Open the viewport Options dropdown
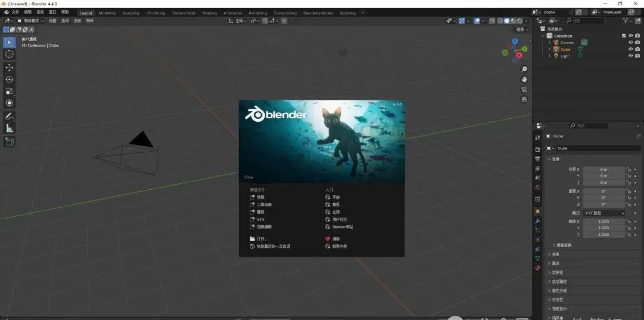This screenshot has height=320, width=644. (522, 30)
